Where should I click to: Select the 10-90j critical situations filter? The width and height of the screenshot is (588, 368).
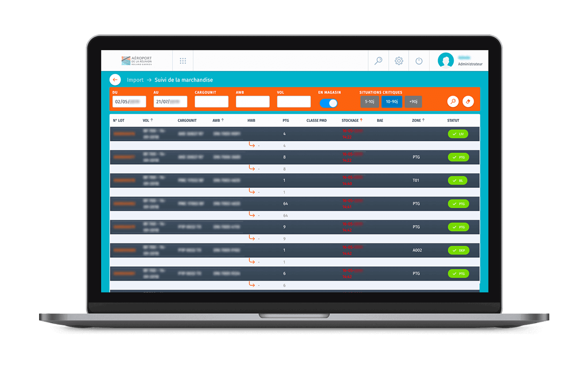(x=392, y=102)
